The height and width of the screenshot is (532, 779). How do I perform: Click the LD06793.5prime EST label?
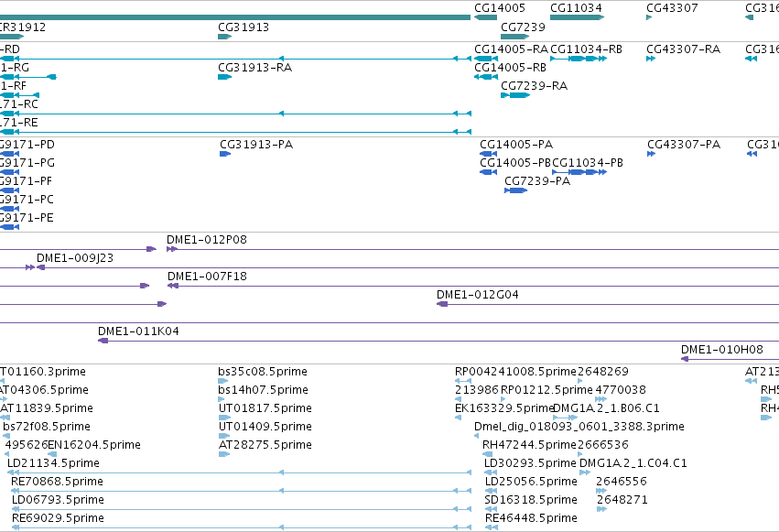point(58,500)
